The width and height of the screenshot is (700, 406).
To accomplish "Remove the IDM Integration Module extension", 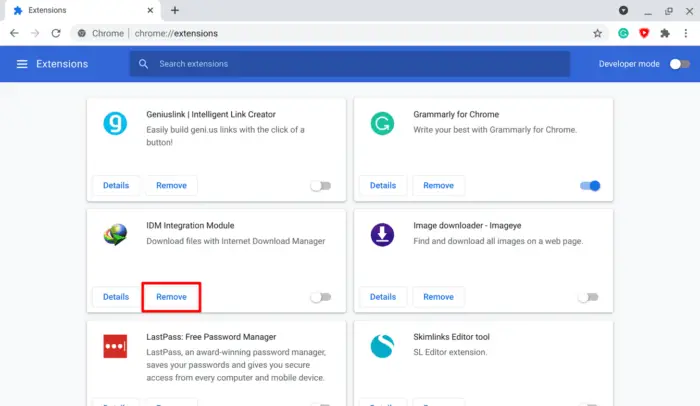I will coord(171,297).
